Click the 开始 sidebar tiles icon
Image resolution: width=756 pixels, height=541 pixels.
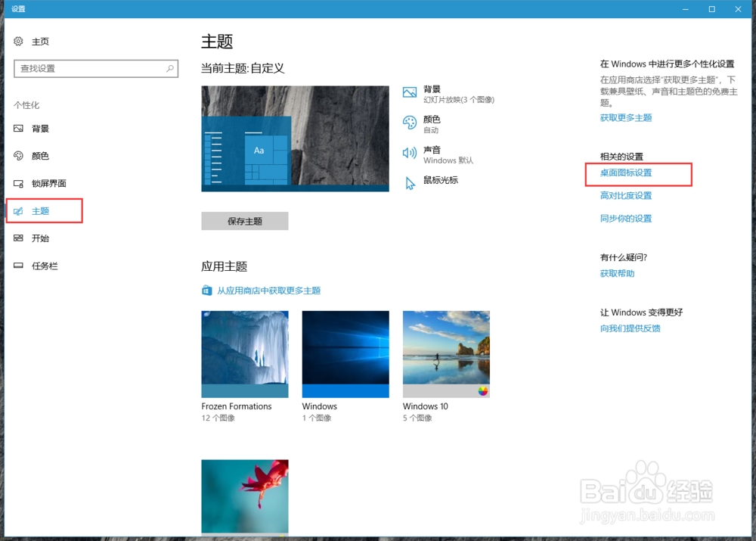pos(18,238)
